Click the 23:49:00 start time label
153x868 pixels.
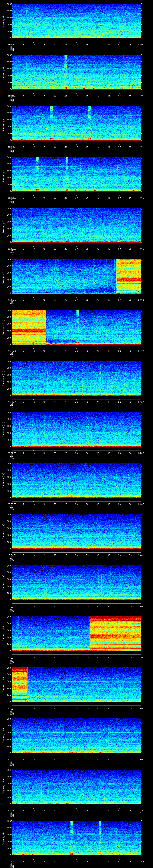[x=12, y=300]
